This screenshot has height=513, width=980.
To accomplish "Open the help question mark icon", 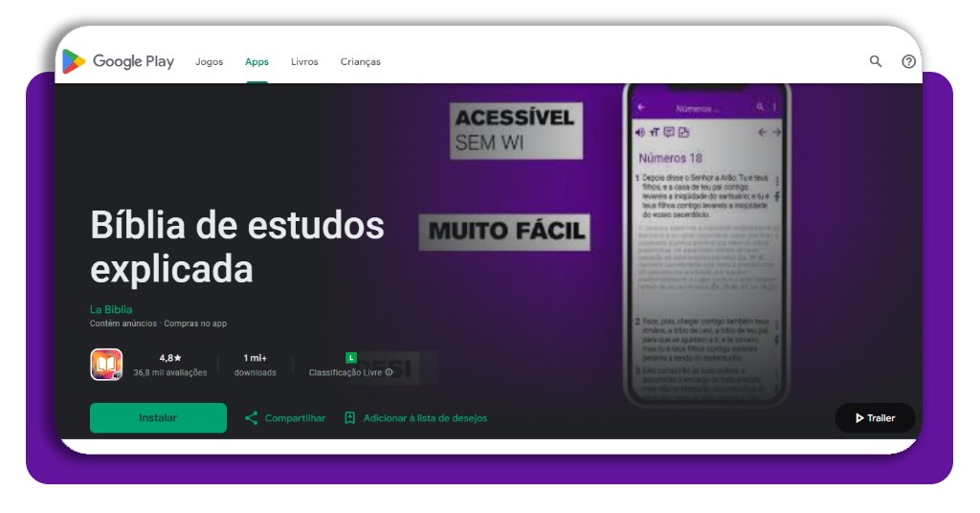I will point(909,61).
